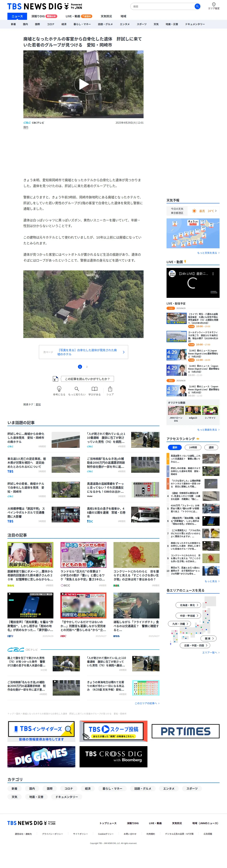Select the 深掘りDIG main tab

44,16
